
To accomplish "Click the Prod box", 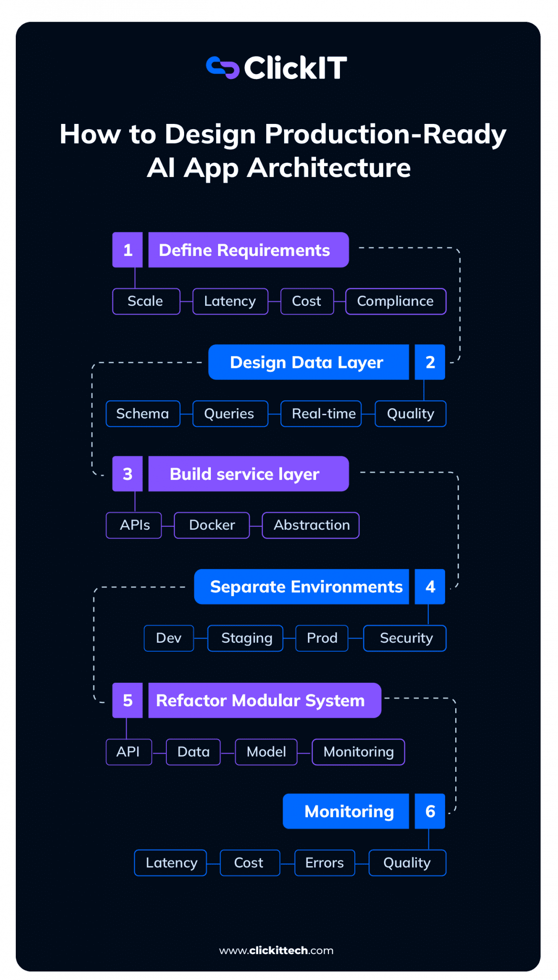I will [x=322, y=638].
